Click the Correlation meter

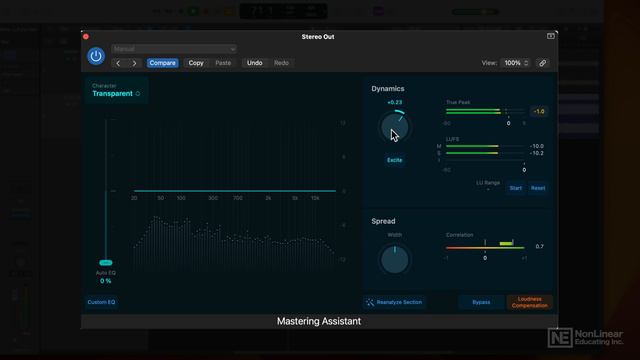485,246
